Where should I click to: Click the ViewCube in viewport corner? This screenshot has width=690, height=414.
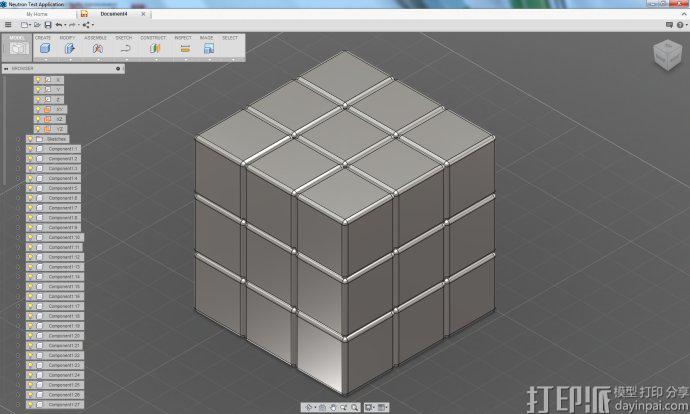pos(667,55)
